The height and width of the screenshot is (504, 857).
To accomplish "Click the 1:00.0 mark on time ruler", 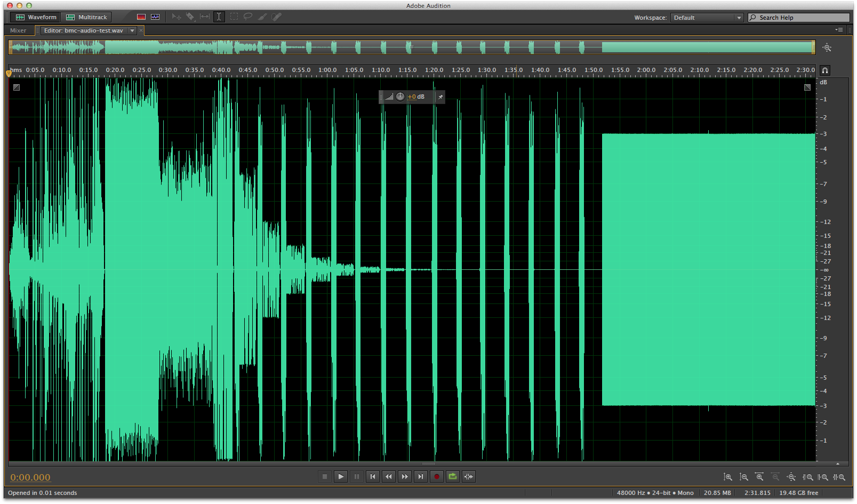I will [327, 70].
